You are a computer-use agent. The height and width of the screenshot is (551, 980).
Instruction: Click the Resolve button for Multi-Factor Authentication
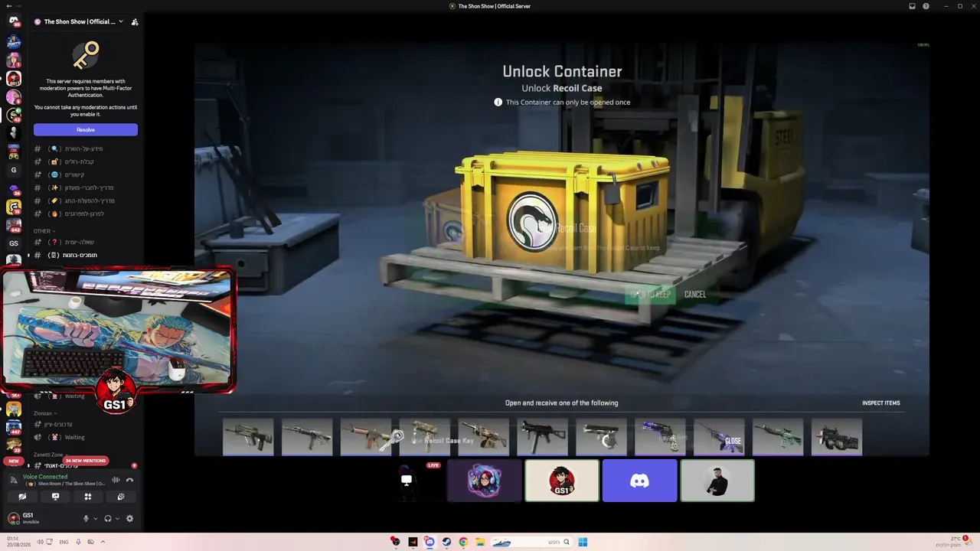(86, 130)
